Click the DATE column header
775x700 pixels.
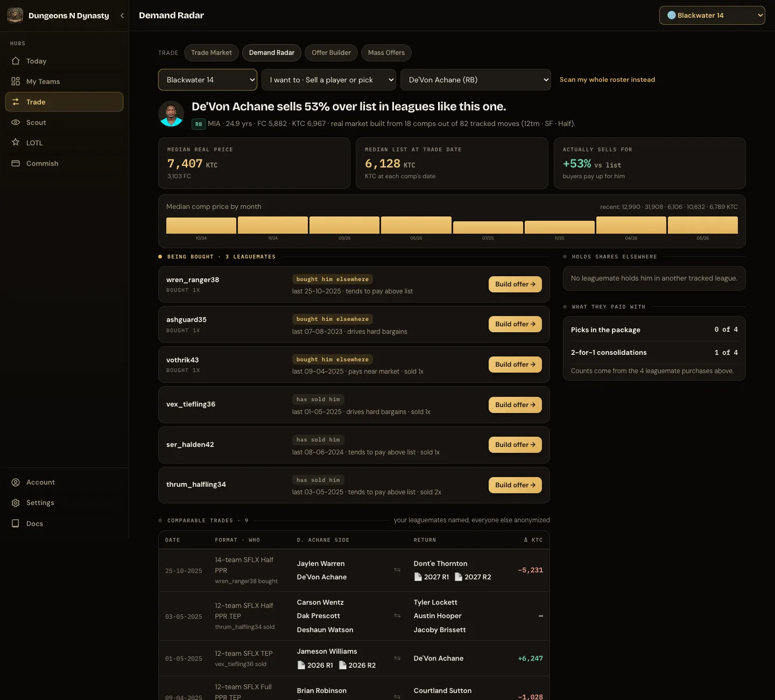[x=173, y=540]
